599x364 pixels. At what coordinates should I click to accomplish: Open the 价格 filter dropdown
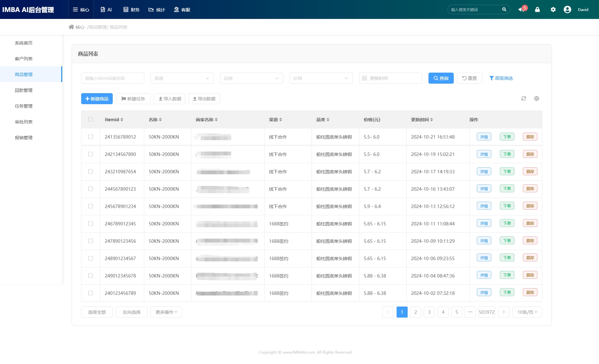(321, 78)
